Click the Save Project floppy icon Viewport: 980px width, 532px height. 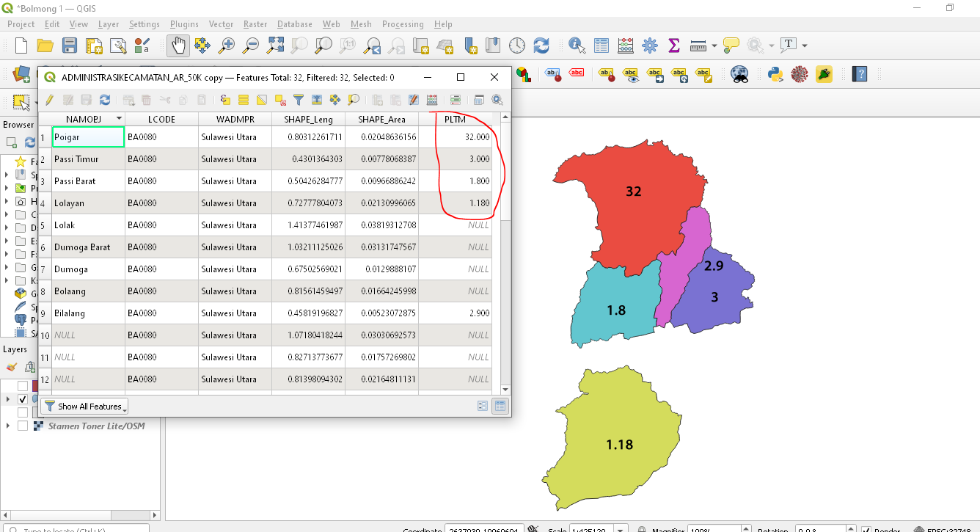click(x=70, y=45)
